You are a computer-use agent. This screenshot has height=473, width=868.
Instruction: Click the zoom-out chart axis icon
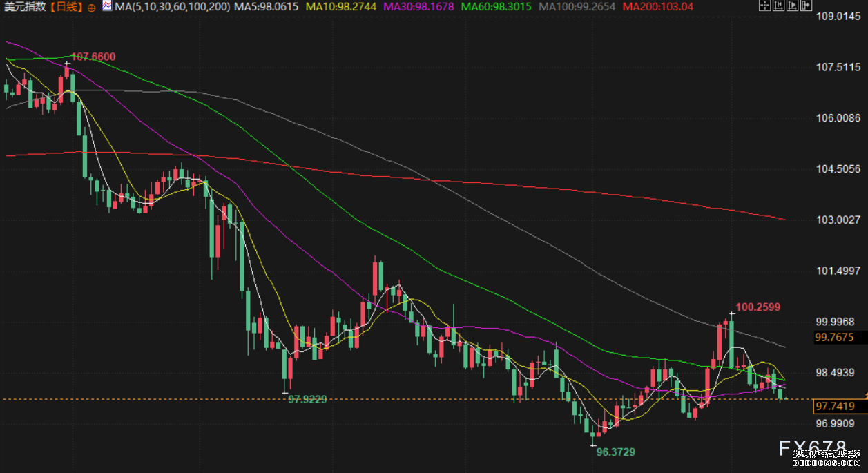[x=779, y=6]
